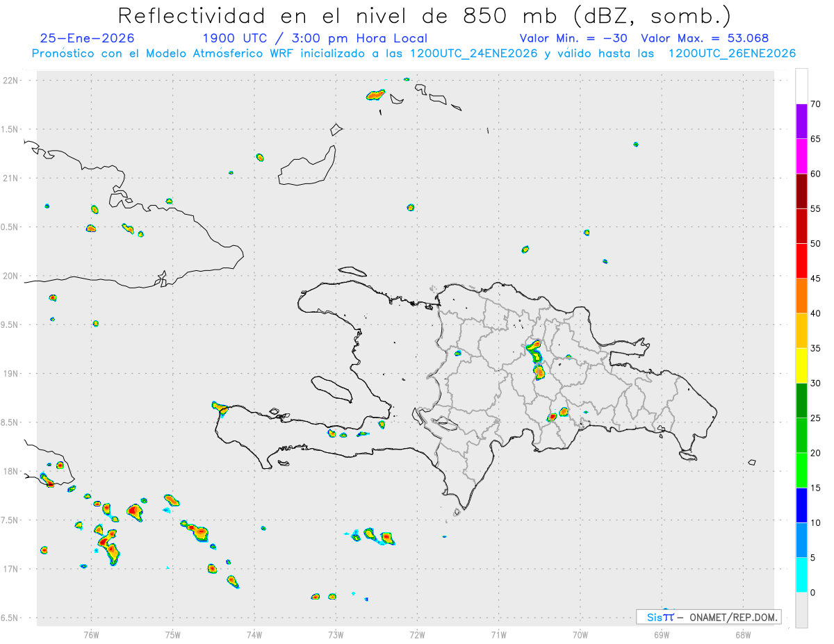834x644 pixels.
Task: Select the orange 40–45 dBZ colorbar segment
Action: click(801, 296)
